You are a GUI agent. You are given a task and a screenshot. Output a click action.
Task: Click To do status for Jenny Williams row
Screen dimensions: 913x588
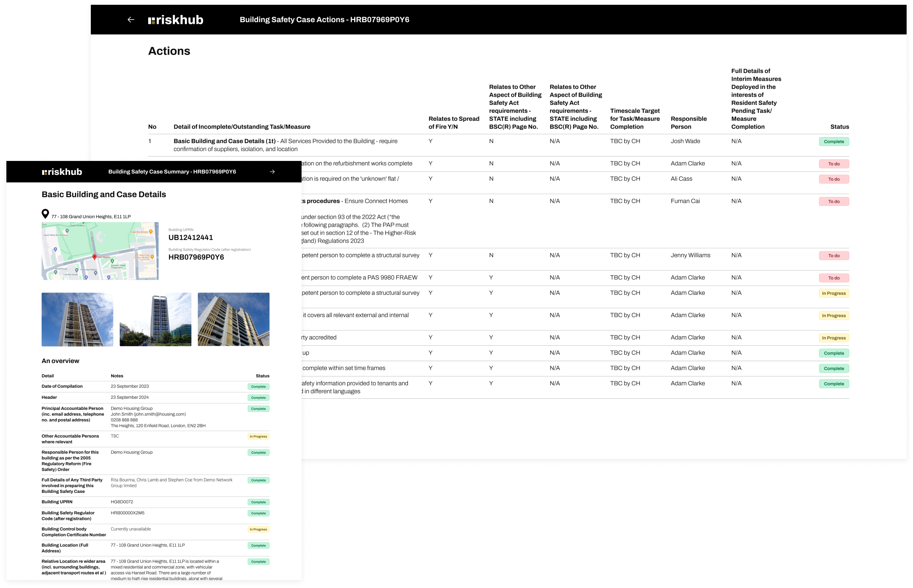pos(834,256)
